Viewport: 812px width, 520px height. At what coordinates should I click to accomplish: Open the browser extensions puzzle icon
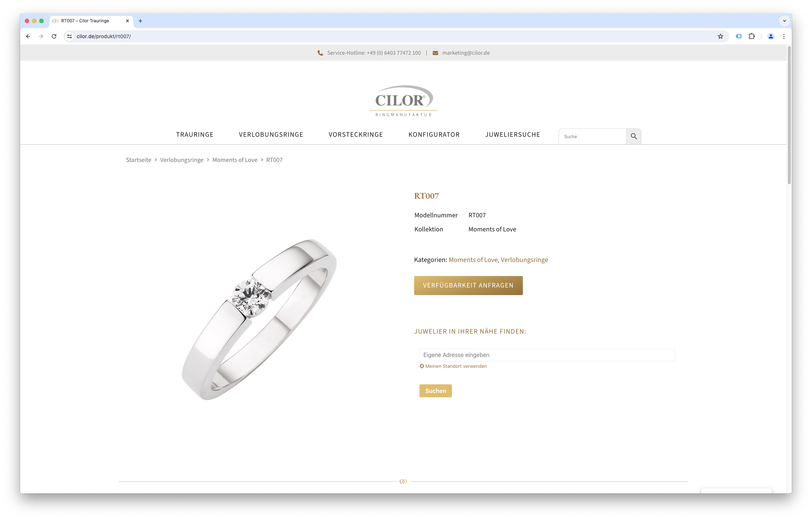[x=752, y=36]
